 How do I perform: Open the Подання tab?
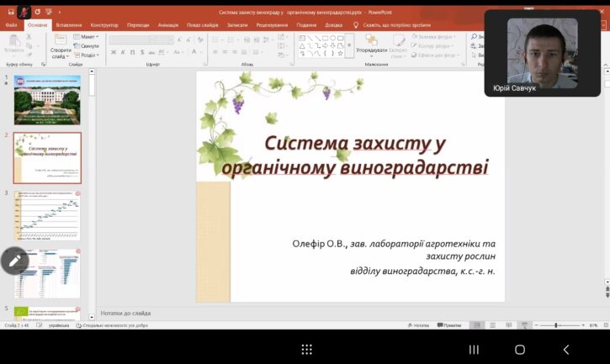(306, 25)
